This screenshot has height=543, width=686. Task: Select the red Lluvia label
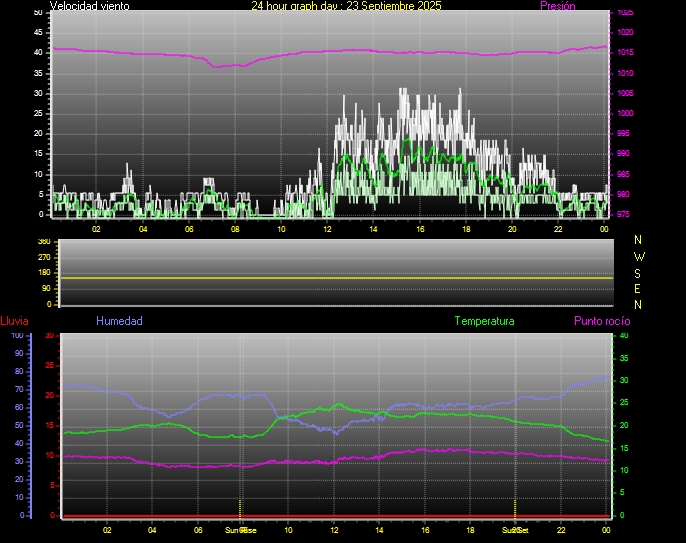(x=14, y=321)
